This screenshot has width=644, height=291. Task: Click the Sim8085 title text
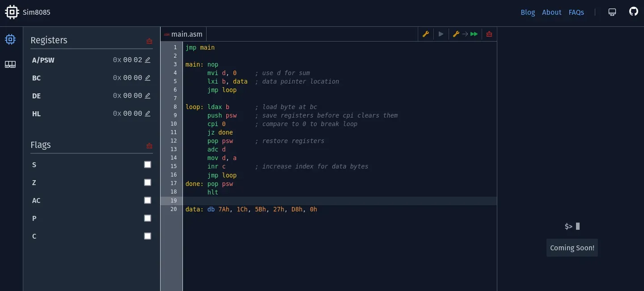click(x=37, y=13)
